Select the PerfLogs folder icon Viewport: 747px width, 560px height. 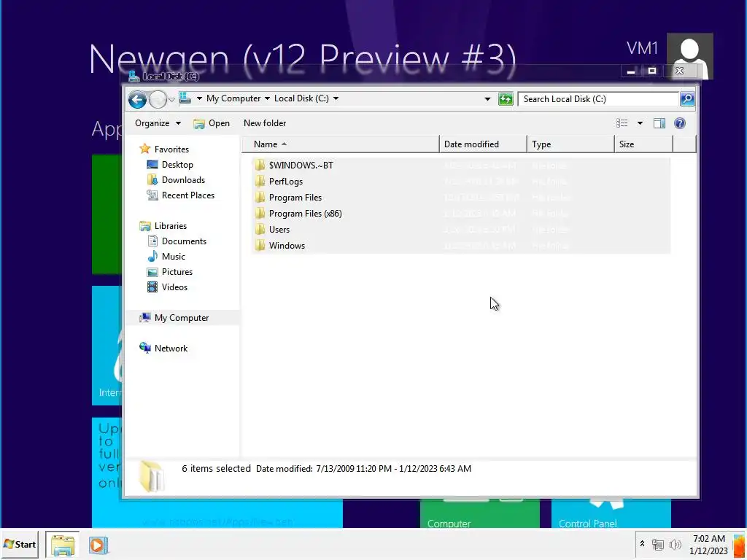tap(260, 182)
